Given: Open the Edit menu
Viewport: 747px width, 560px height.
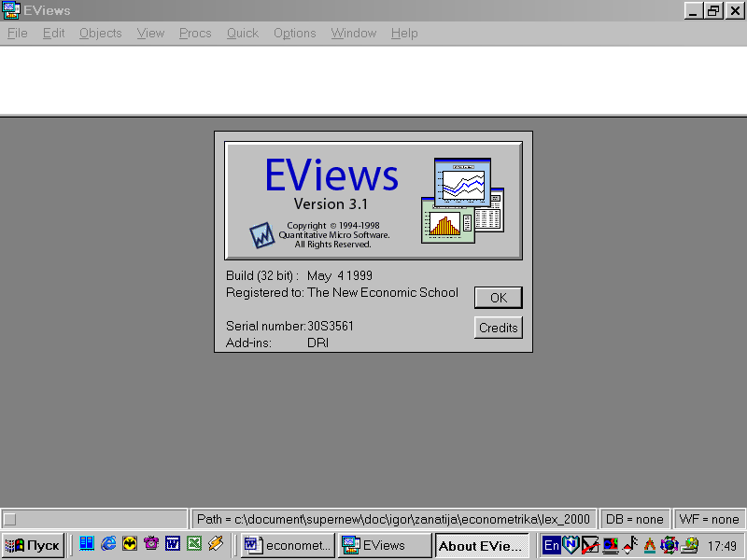Looking at the screenshot, I should (x=53, y=33).
